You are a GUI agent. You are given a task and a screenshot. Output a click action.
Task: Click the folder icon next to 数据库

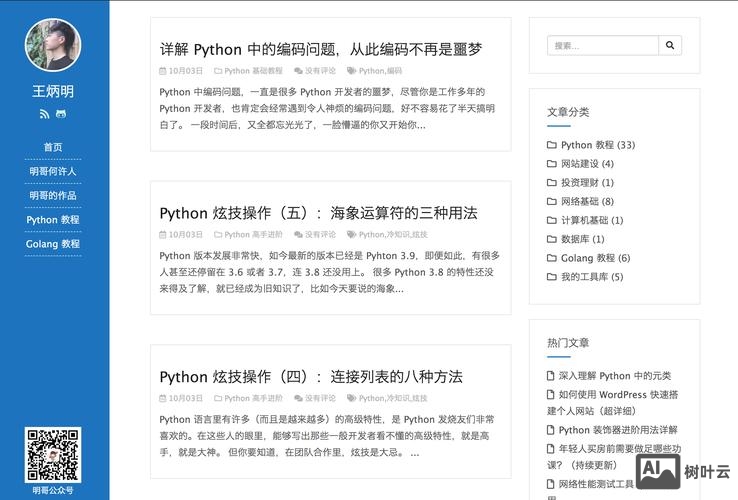[552, 239]
